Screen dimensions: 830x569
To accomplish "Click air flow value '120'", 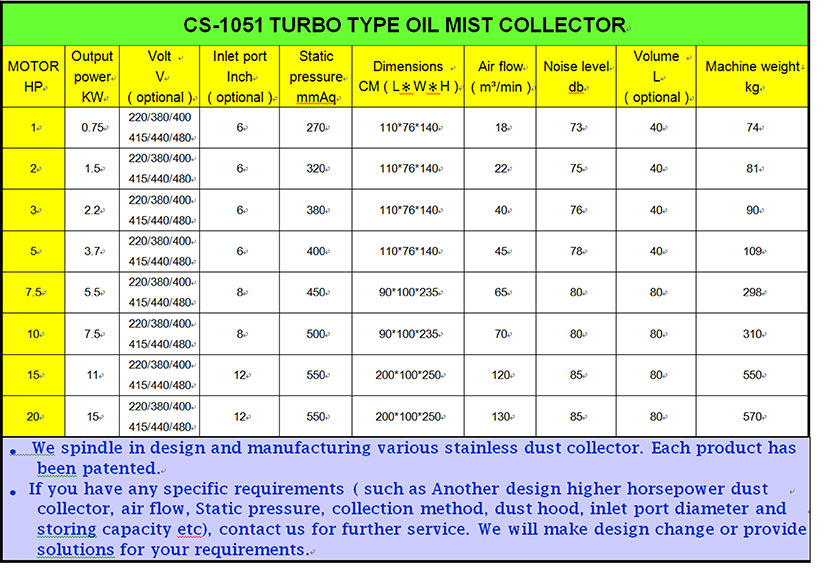I will (x=500, y=375).
